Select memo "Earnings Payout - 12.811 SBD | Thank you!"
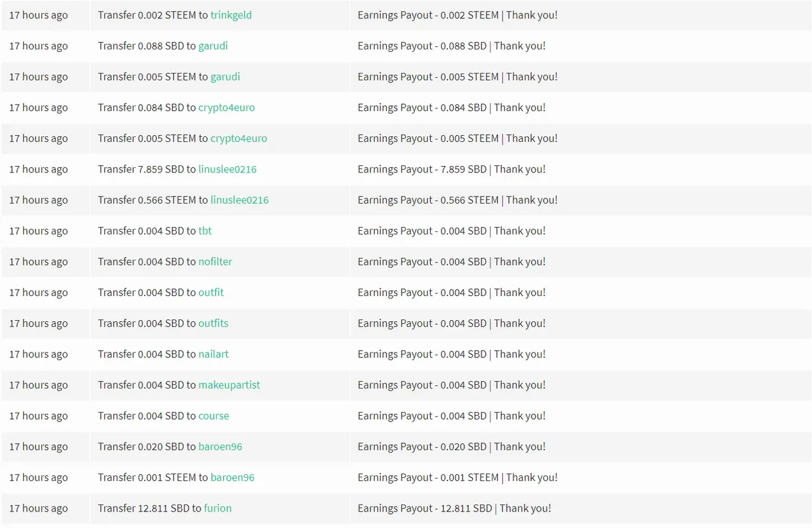This screenshot has width=812, height=528. pyautogui.click(x=454, y=508)
